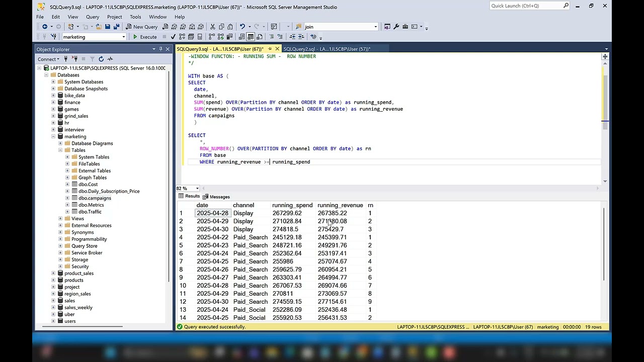The image size is (644, 362).
Task: Select the dbo.Traffic table
Action: [90, 212]
